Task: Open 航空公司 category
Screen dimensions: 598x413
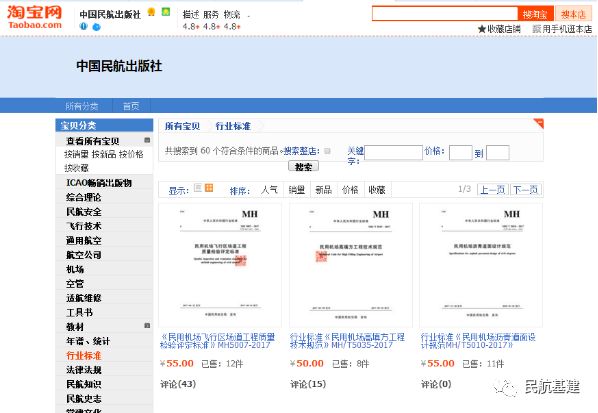Action: point(84,255)
